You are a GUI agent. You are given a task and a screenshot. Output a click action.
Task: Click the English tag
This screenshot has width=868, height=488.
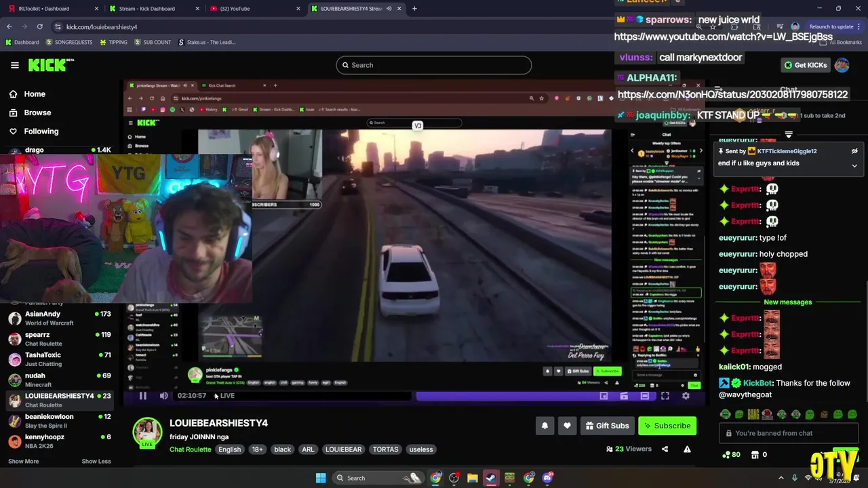tap(229, 449)
